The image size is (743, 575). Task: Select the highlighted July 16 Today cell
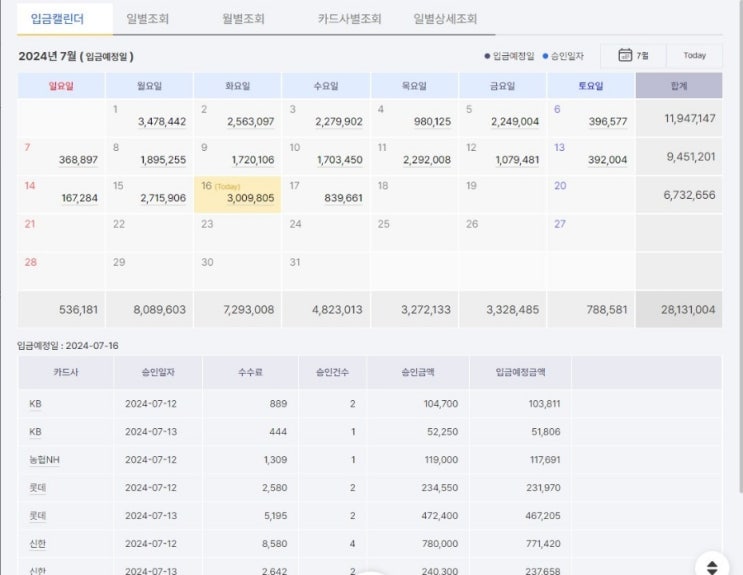coord(237,194)
